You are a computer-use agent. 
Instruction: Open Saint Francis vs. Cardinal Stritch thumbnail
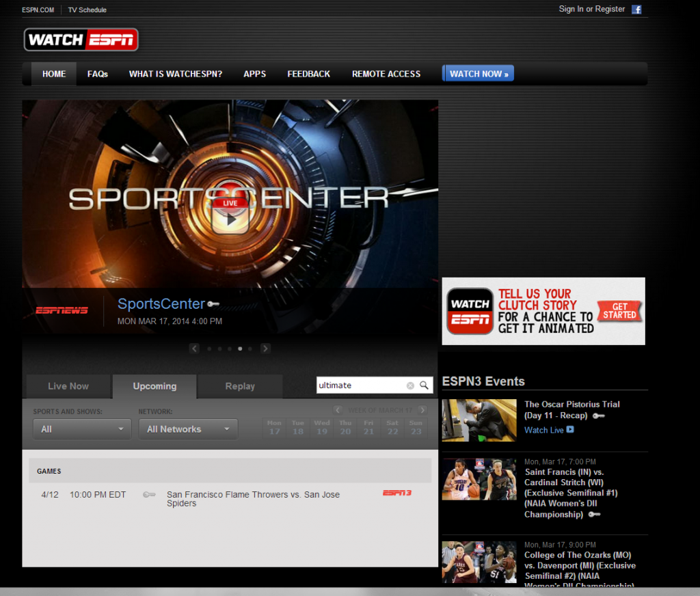point(479,479)
